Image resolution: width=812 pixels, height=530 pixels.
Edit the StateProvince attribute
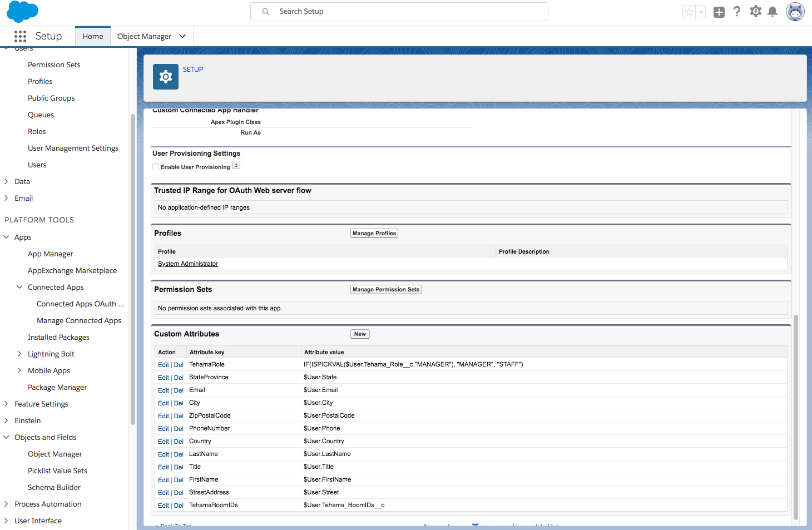pos(163,378)
